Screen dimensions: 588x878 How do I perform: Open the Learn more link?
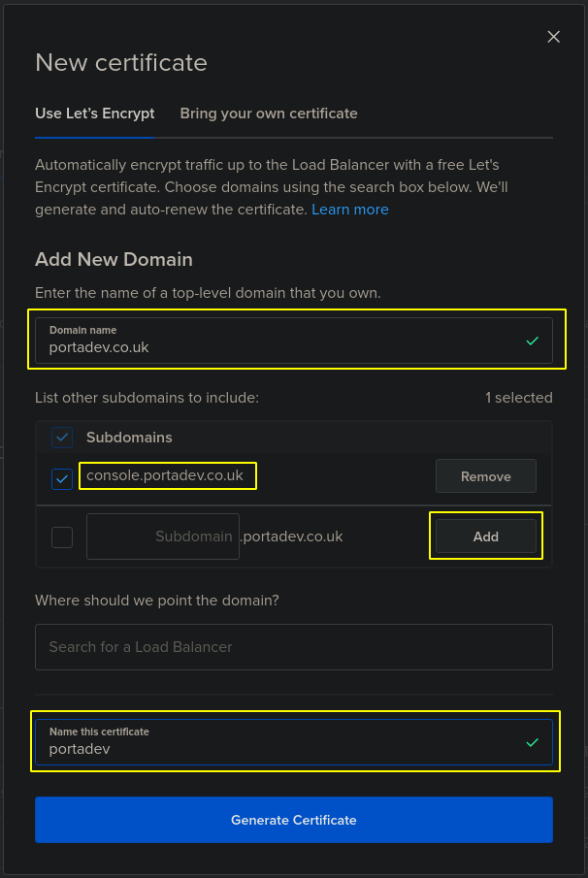pyautogui.click(x=350, y=210)
